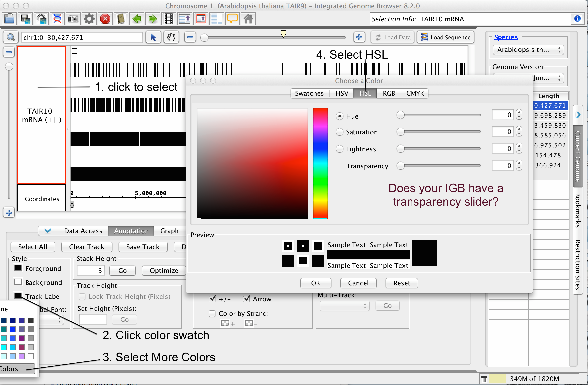Enable Color by Strand checkbox
Viewport: 588px width, 385px height.
click(212, 314)
